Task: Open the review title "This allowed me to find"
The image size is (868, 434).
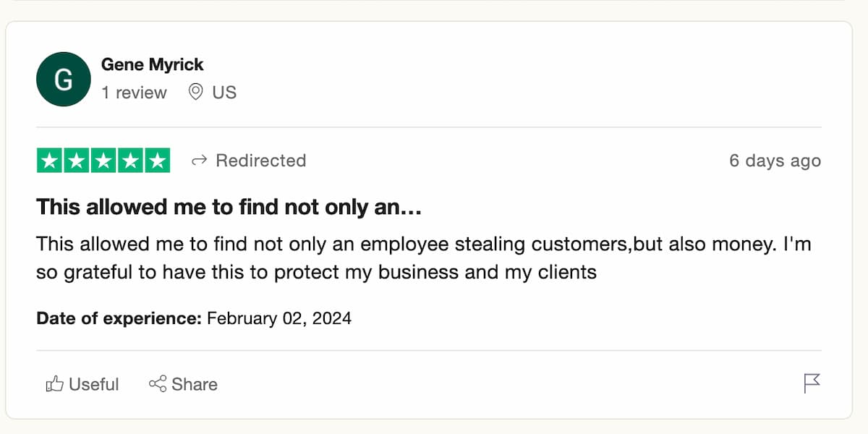Action: coord(229,208)
